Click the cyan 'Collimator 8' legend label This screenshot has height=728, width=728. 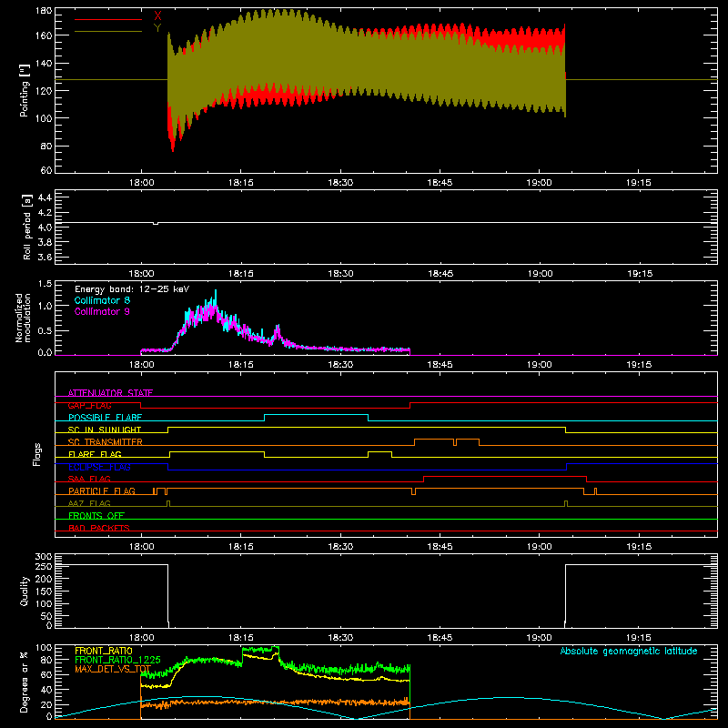click(102, 300)
